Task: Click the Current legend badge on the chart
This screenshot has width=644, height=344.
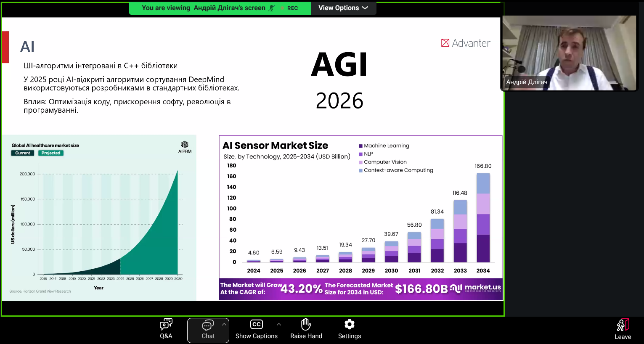Action: click(23, 153)
